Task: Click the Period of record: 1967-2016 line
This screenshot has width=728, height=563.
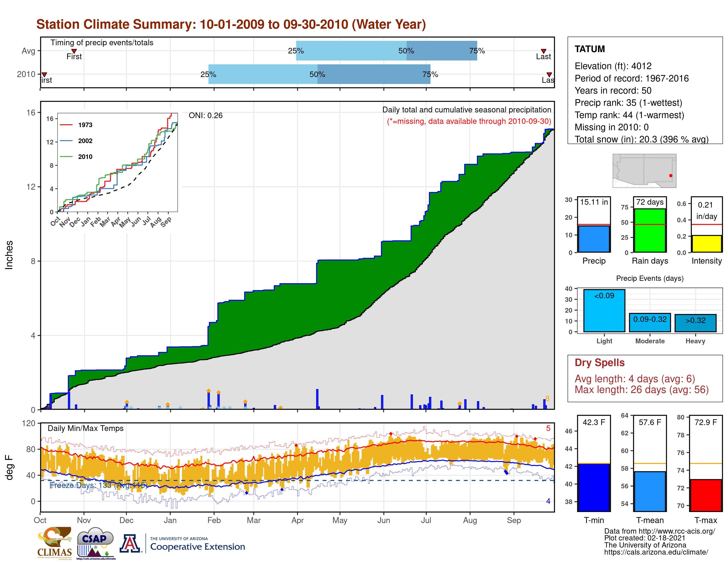Action: click(x=632, y=78)
